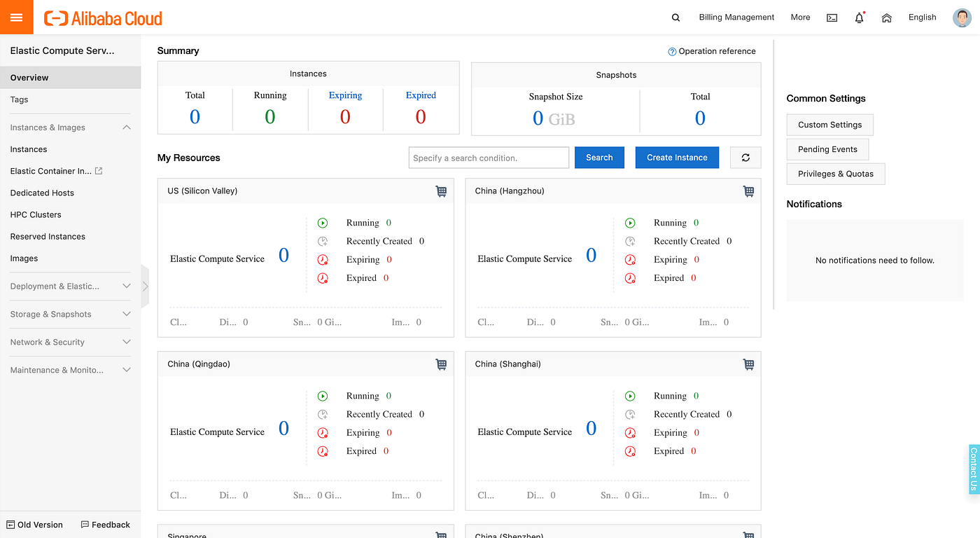This screenshot has width=980, height=538.
Task: Click the Running instances count in Summary
Action: (270, 117)
